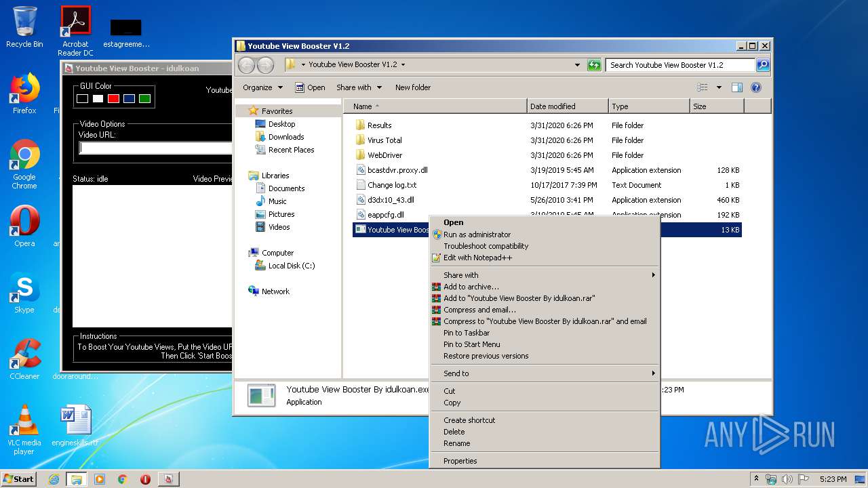
Task: Expand the Share with context submenu
Action: tap(545, 275)
